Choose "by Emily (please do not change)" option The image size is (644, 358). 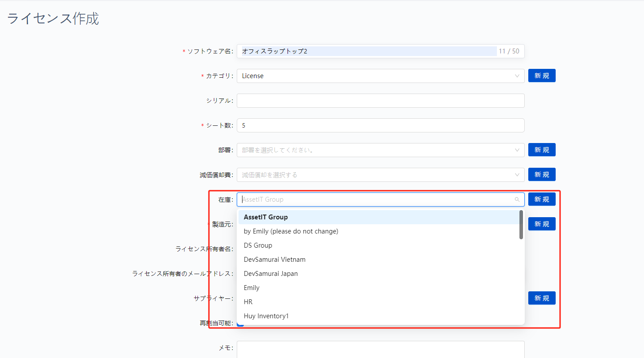tap(291, 231)
